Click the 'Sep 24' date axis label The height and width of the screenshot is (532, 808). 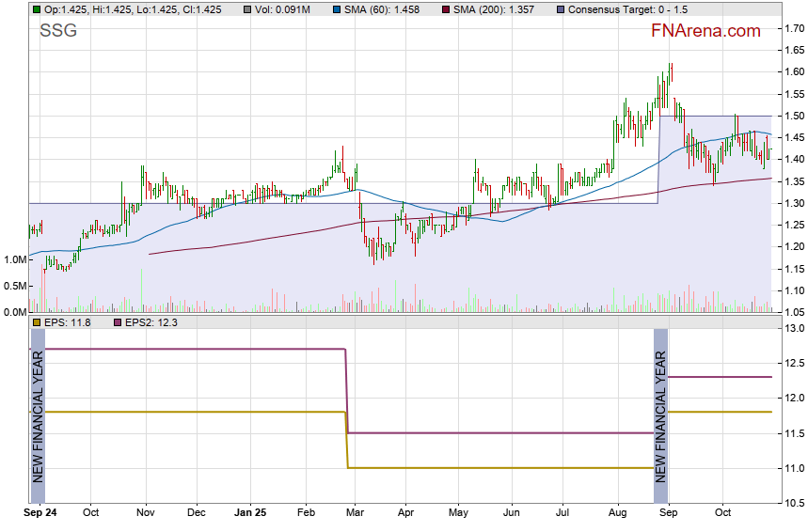pyautogui.click(x=40, y=513)
